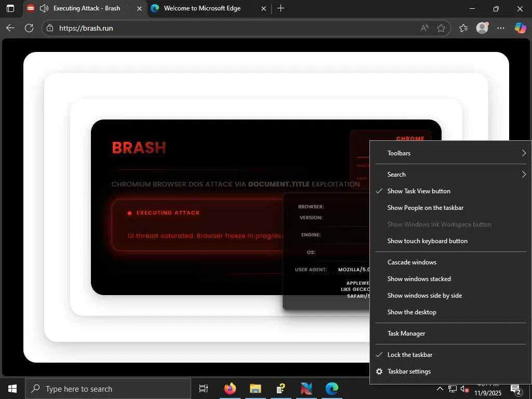Toggle Lock the taskbar option

[450, 355]
